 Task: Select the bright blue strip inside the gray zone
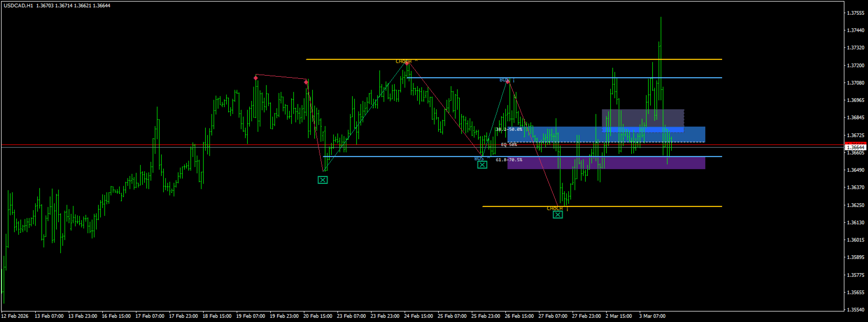pos(643,130)
